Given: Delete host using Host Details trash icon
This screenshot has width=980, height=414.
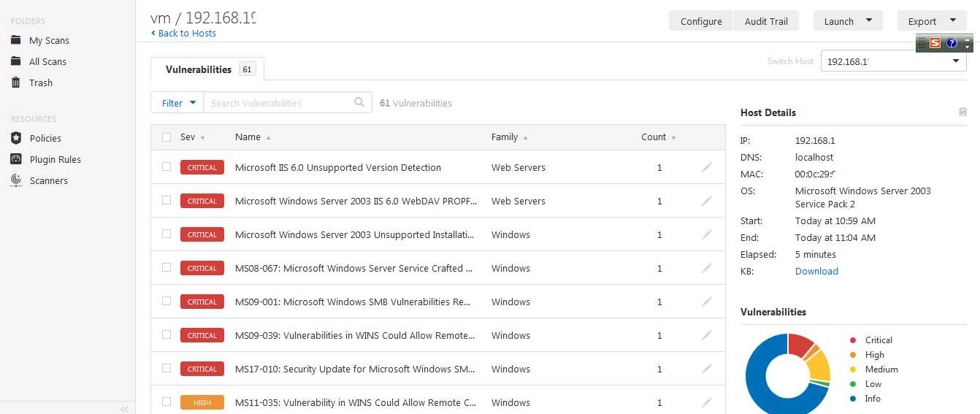Looking at the screenshot, I should 962,112.
